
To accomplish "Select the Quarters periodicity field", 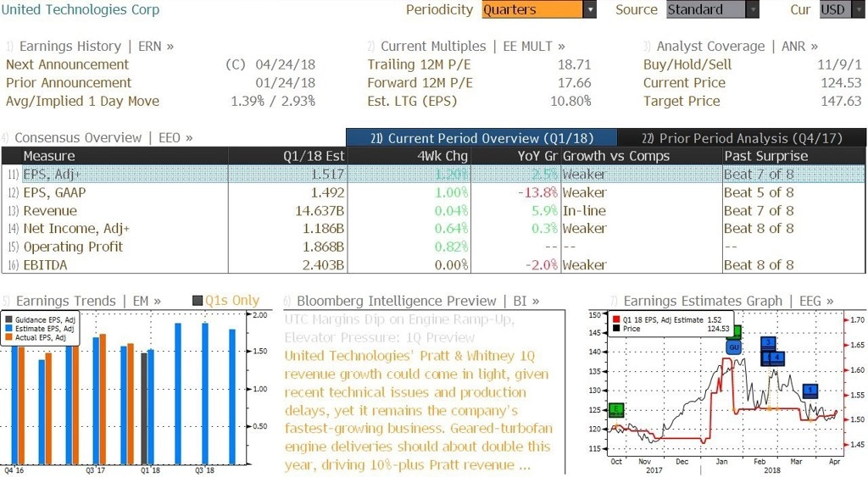I will coord(532,9).
